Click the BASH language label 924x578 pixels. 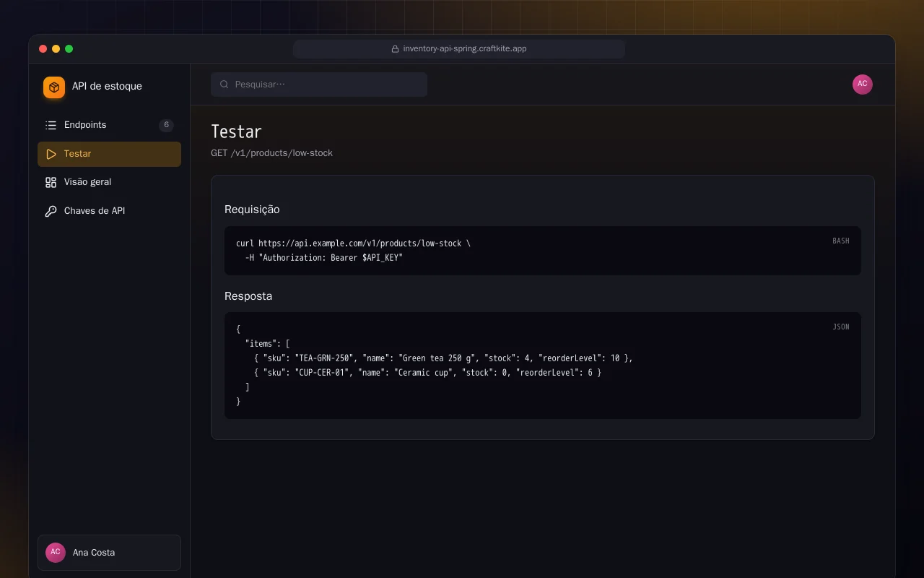841,241
